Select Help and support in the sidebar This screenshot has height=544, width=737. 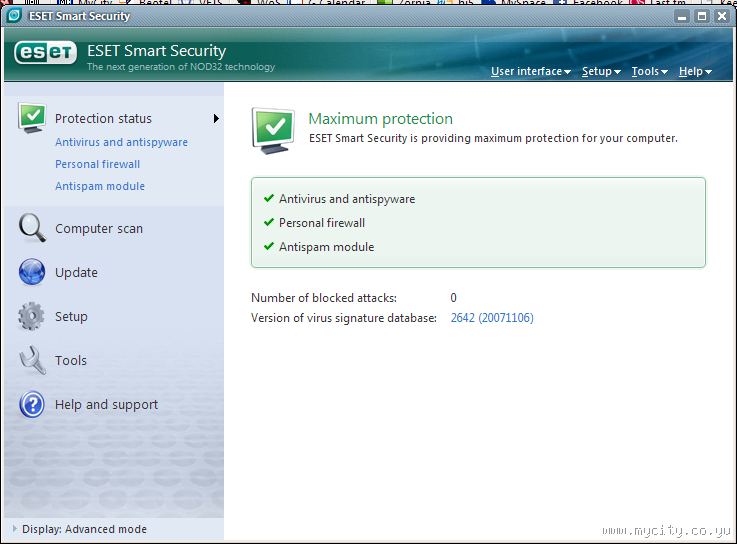[106, 405]
